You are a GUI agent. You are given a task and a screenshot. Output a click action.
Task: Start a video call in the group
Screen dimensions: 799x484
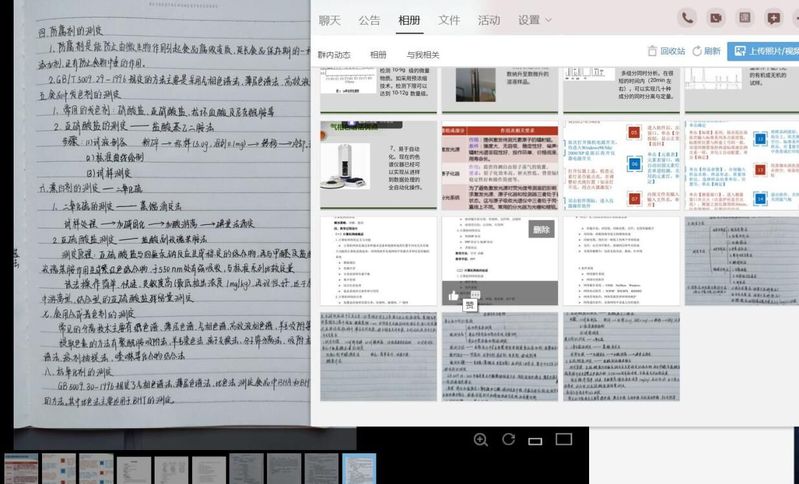pyautogui.click(x=716, y=19)
